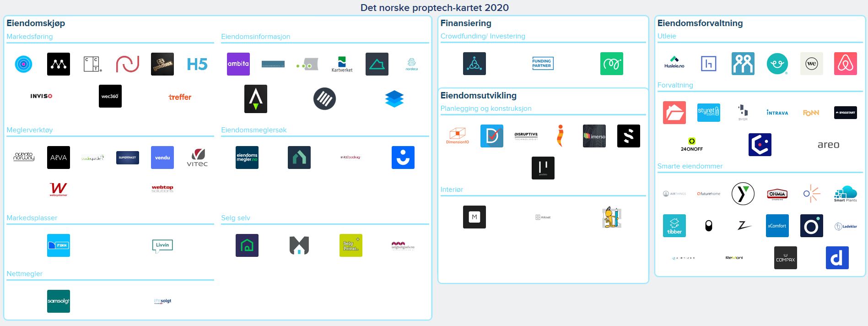The width and height of the screenshot is (868, 326).
Task: Open the OHMIA charging logo
Action: click(777, 194)
